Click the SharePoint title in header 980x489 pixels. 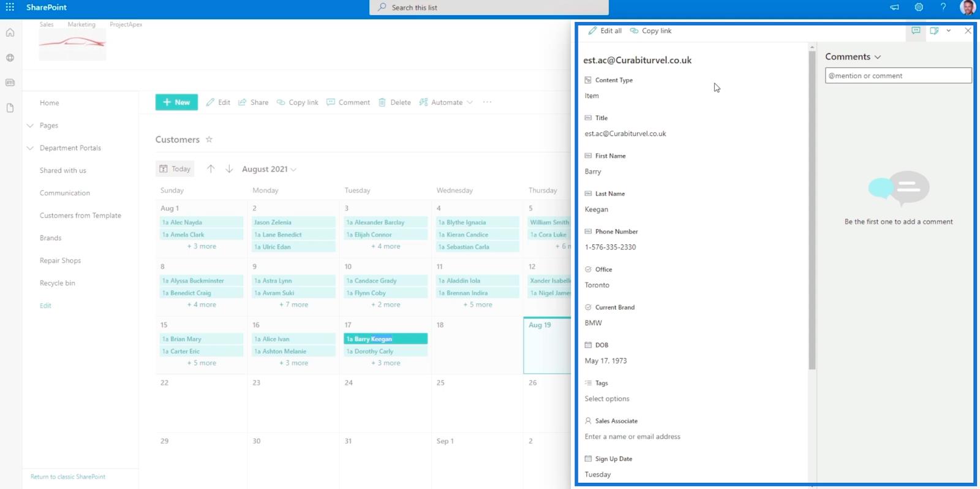[47, 7]
